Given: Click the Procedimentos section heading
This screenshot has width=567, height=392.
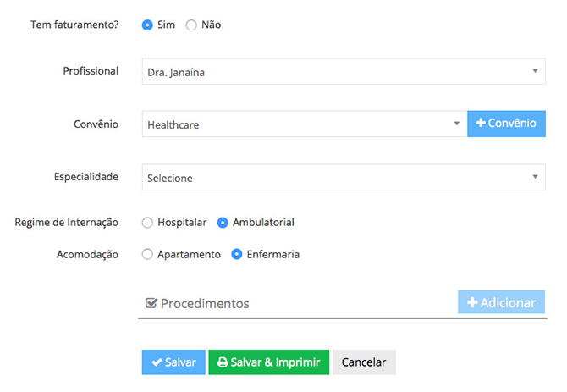Looking at the screenshot, I should coord(205,303).
